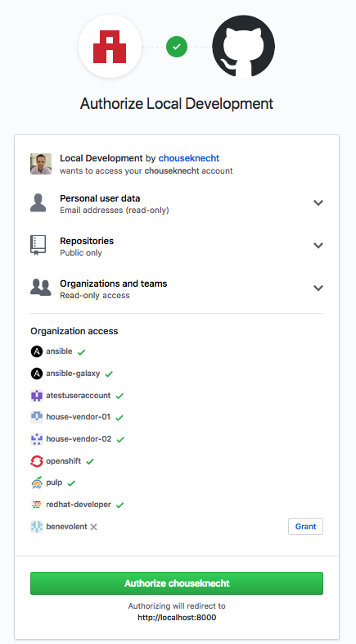Image resolution: width=356 pixels, height=644 pixels.
Task: Grant access to the benevolent organization
Action: 305,527
